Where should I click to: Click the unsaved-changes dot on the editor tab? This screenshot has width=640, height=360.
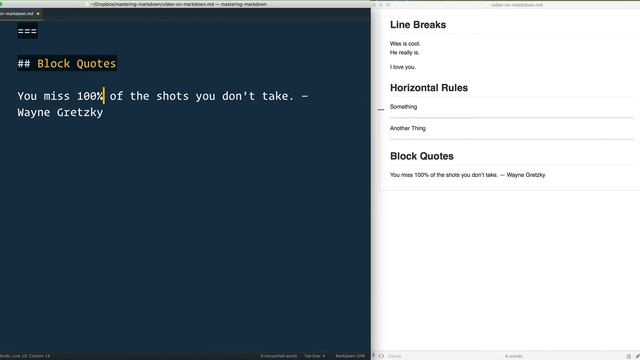38,13
